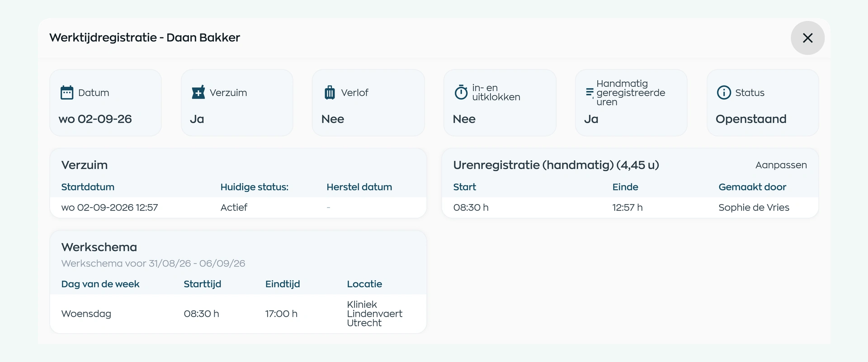Click the Werkschema heading
This screenshot has height=362, width=868.
click(x=99, y=247)
